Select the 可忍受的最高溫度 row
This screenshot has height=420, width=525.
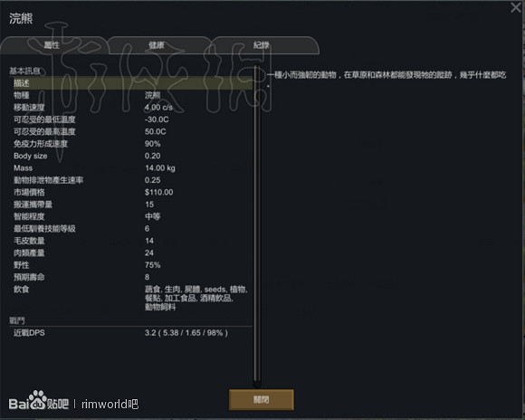pos(131,131)
